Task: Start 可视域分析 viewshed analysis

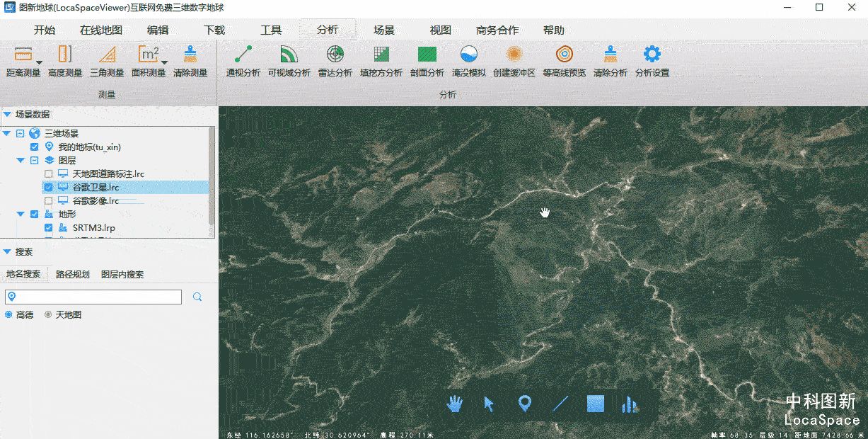Action: coord(289,61)
